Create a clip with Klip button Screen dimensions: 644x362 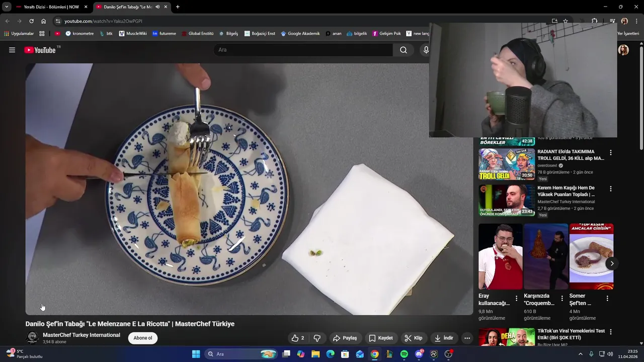coord(414,338)
